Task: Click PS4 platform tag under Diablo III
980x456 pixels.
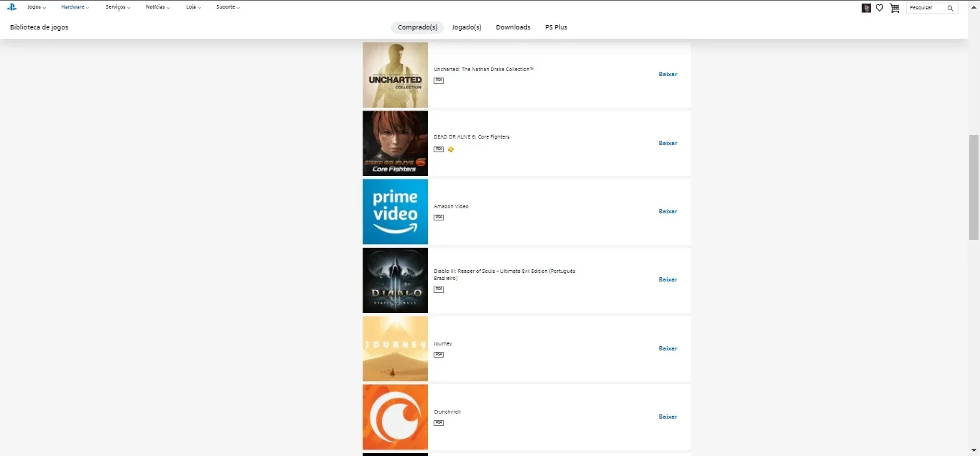Action: click(439, 289)
